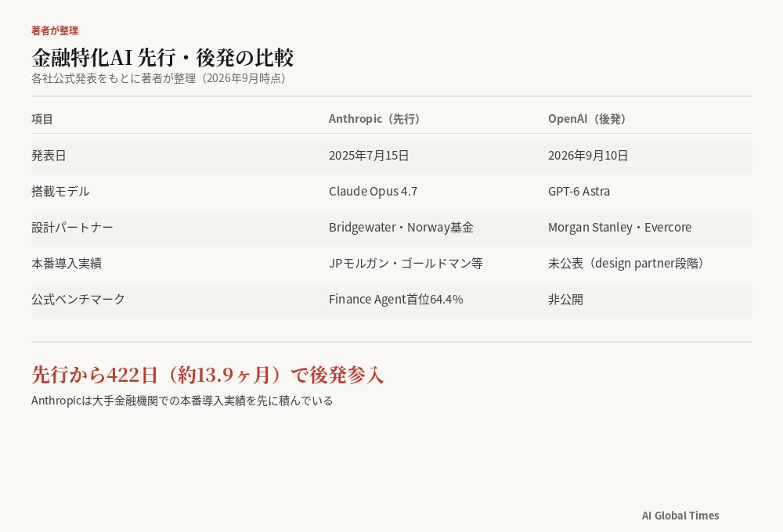Click the 設計パートナー row label
Image resolution: width=783 pixels, height=532 pixels.
point(72,227)
